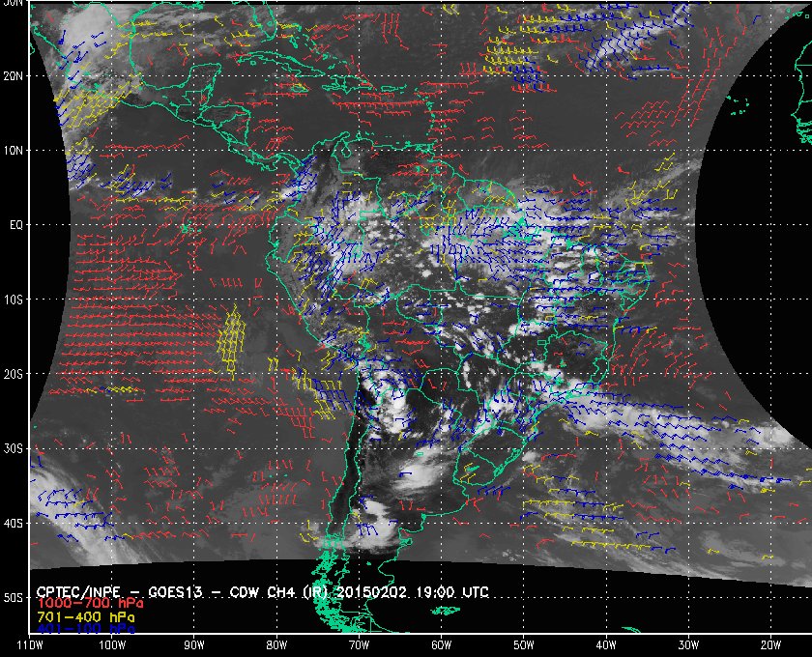The width and height of the screenshot is (812, 657).
Task: Click the 20W longitude label
Action: [770, 645]
